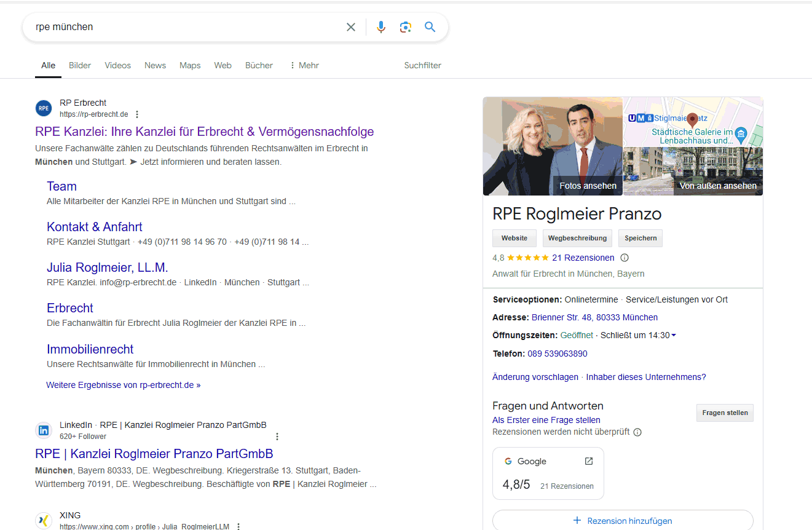
Task: Click the LinkedIn favicon icon
Action: 44,430
